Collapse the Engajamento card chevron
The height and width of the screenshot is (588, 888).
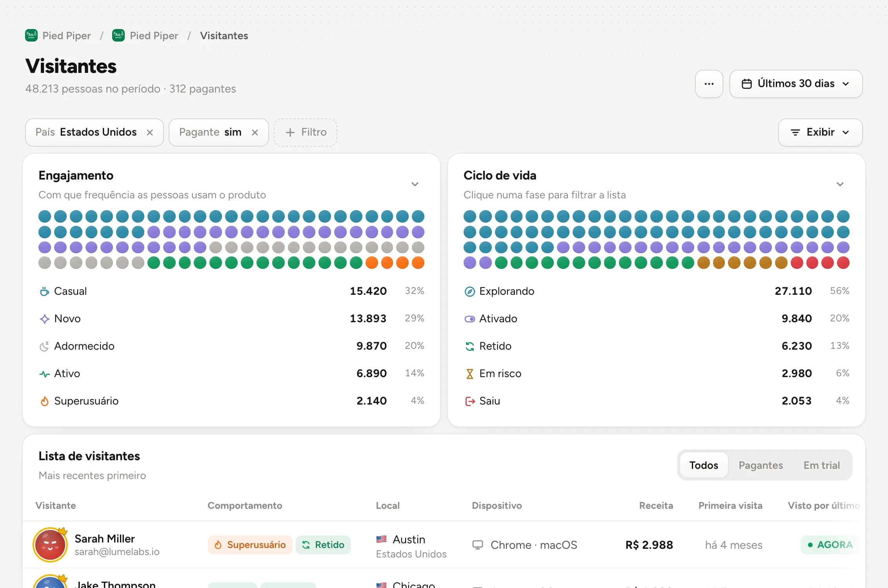415,184
